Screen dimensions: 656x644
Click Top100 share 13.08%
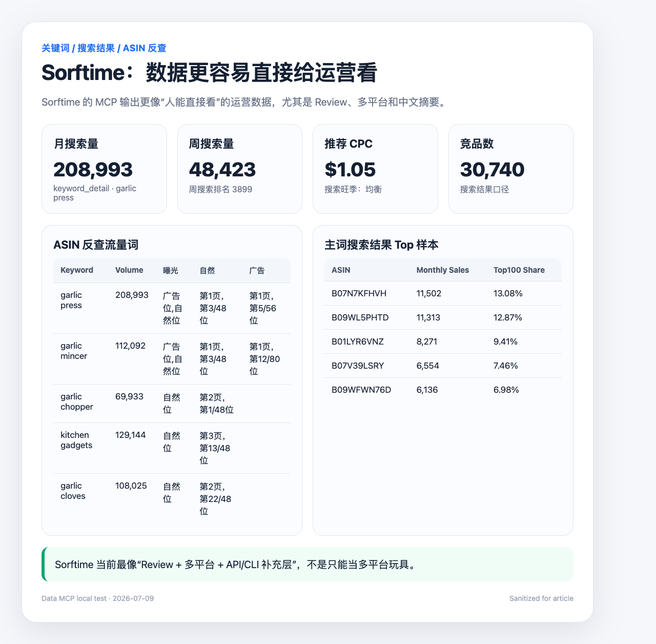pos(508,293)
